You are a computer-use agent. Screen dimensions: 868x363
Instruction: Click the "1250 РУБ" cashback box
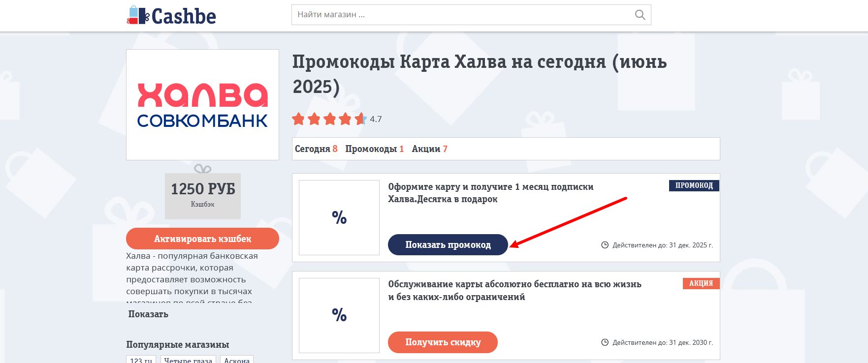pyautogui.click(x=203, y=196)
